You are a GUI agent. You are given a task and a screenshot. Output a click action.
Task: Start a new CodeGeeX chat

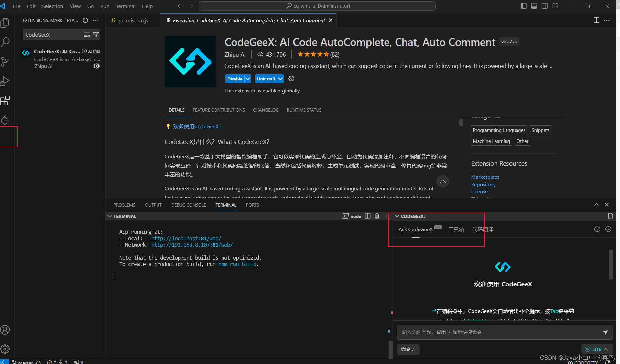point(610,216)
